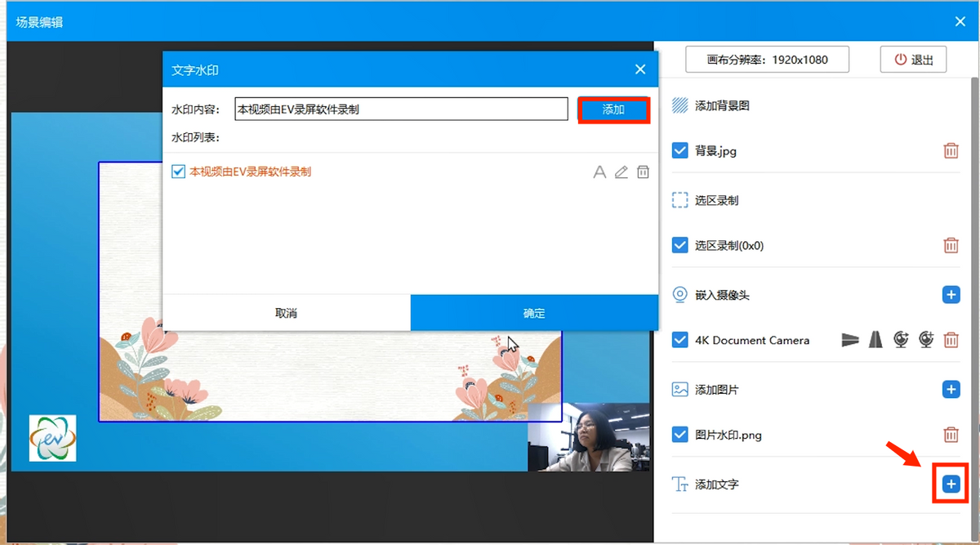Confirm with the 确定 button
Viewport: 980px width, 545px height.
[x=534, y=313]
